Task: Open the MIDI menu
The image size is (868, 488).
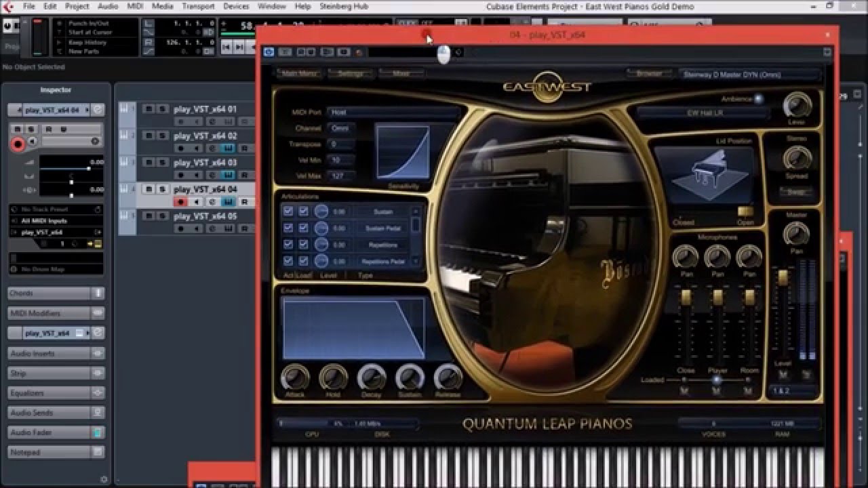Action: tap(136, 6)
